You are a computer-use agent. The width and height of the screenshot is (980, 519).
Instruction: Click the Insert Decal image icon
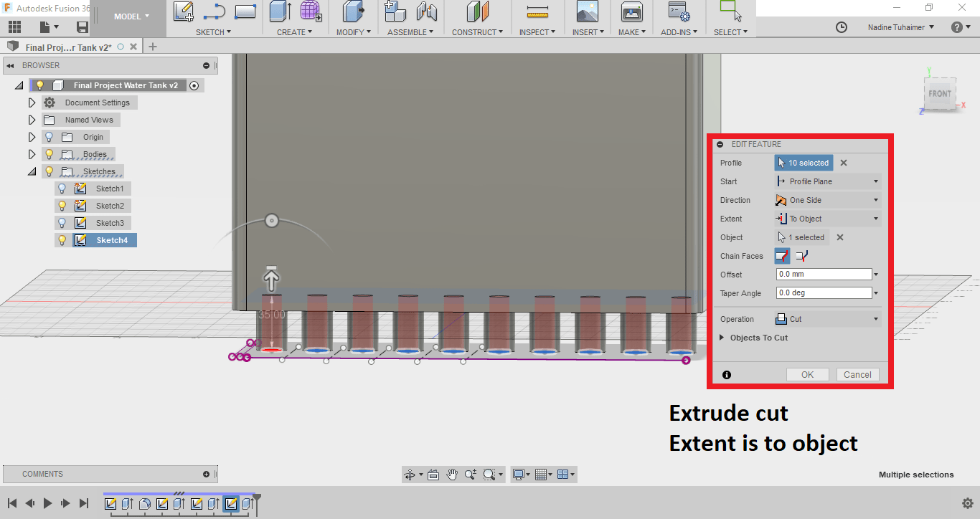[x=588, y=11]
